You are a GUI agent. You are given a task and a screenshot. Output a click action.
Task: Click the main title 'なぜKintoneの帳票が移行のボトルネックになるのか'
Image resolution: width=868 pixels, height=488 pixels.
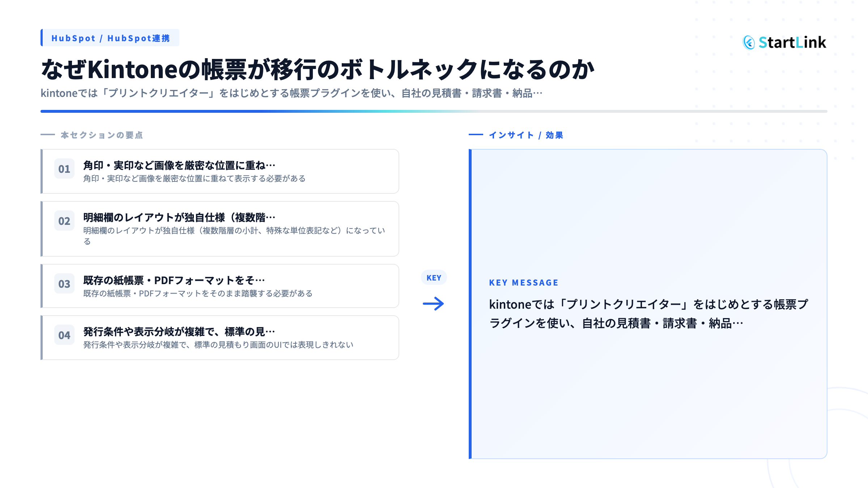click(318, 69)
